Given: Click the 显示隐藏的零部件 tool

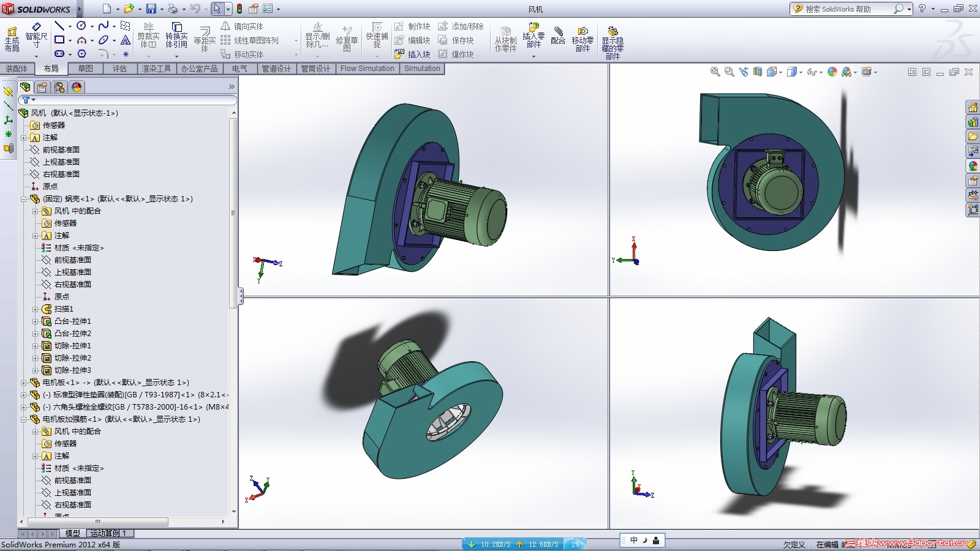Looking at the screenshot, I should coord(612,42).
